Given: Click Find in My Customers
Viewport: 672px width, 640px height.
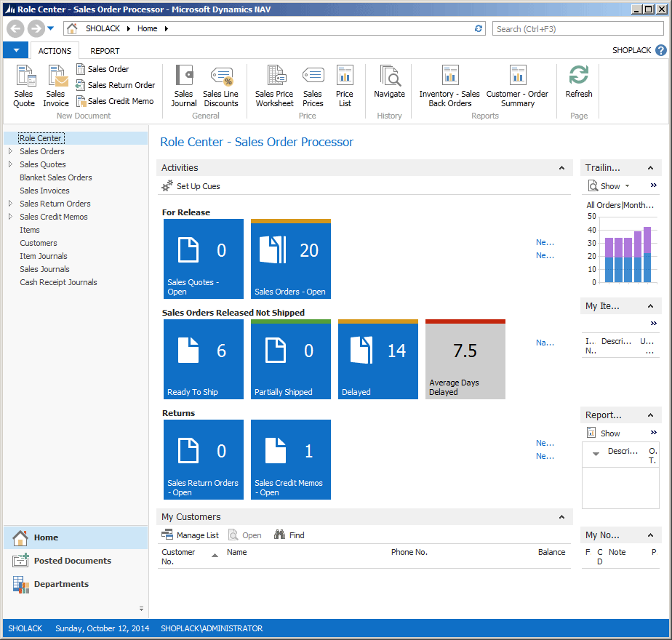Looking at the screenshot, I should 289,535.
